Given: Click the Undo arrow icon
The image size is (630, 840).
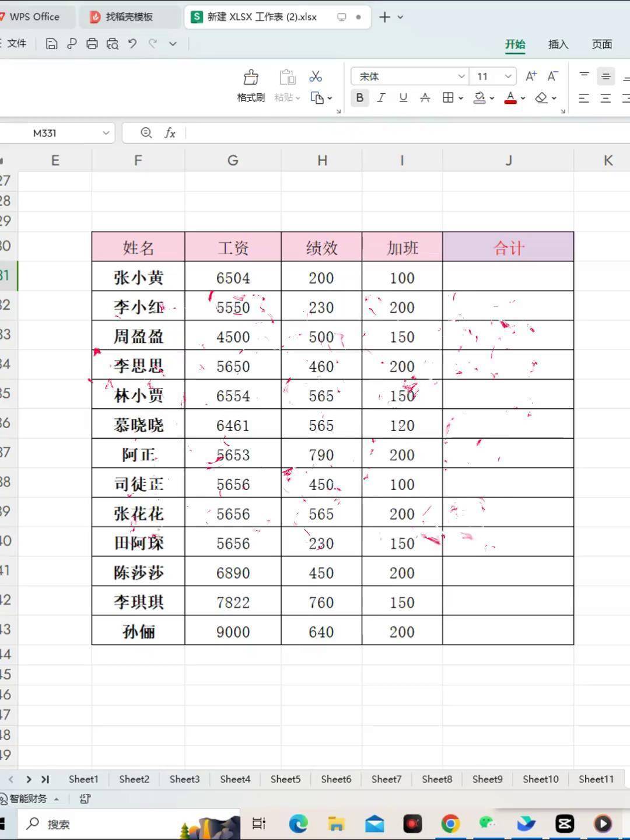Looking at the screenshot, I should tap(132, 44).
